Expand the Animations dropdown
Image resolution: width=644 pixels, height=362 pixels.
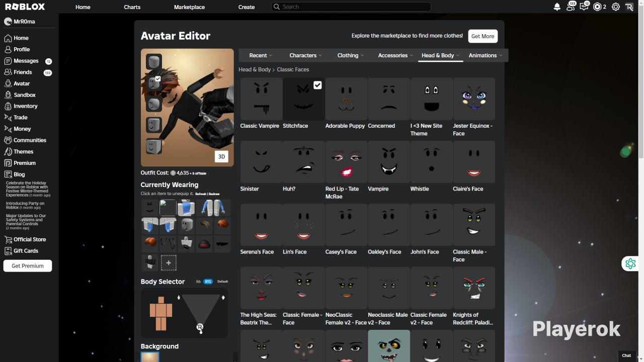486,55
